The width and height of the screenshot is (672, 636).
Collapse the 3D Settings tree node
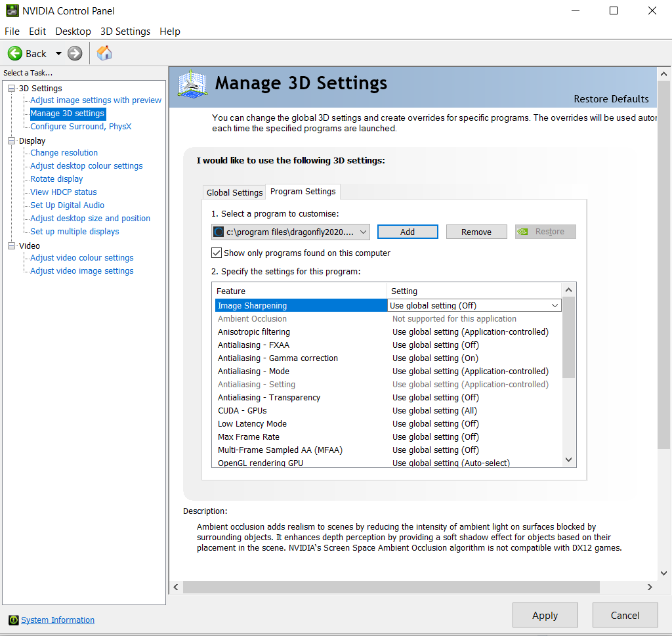[x=12, y=89]
